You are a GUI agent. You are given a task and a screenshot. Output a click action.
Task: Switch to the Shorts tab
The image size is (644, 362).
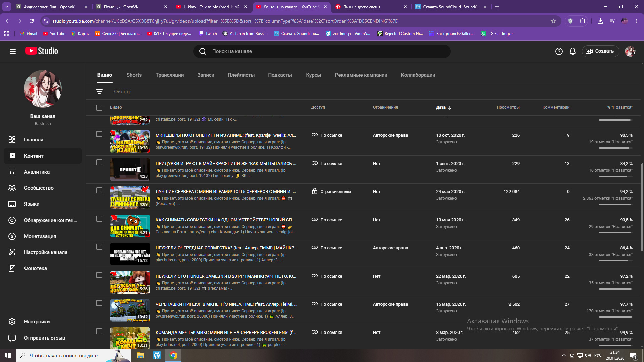[134, 75]
